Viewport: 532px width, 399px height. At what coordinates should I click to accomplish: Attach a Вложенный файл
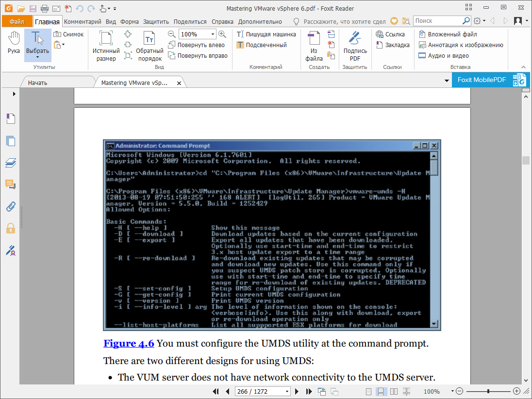click(448, 34)
